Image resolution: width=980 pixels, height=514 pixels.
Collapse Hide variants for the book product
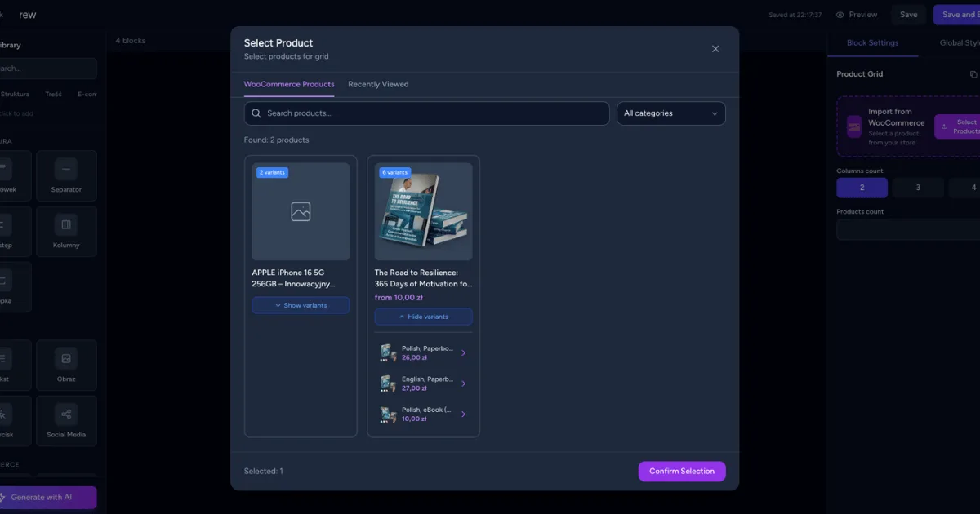423,317
